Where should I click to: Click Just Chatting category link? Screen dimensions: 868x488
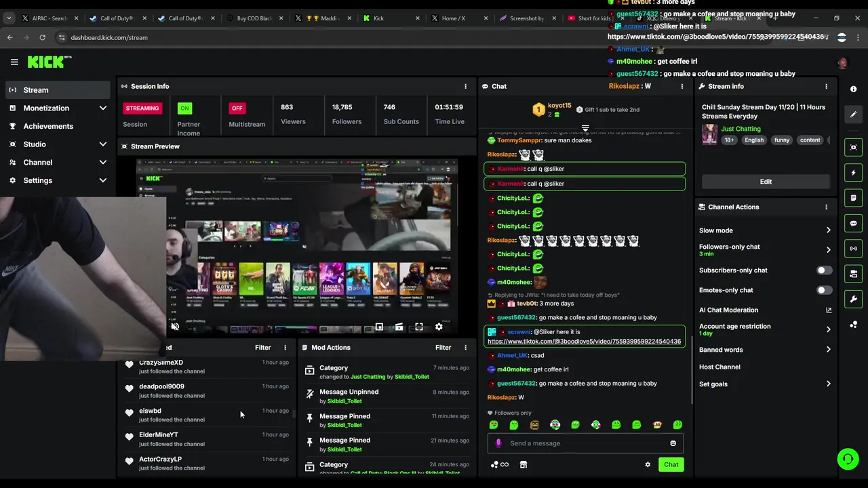(x=741, y=129)
